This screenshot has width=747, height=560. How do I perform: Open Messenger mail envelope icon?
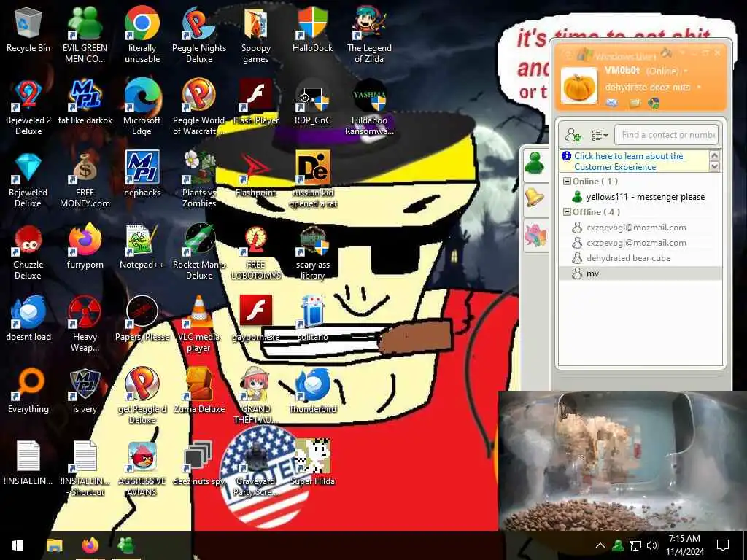click(x=612, y=103)
